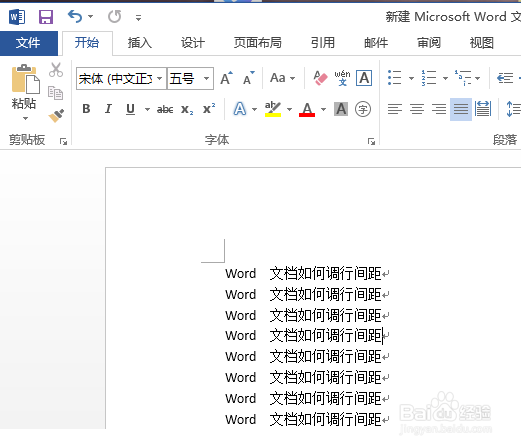Toggle subscript formatting
The height and width of the screenshot is (447, 521).
pos(187,109)
